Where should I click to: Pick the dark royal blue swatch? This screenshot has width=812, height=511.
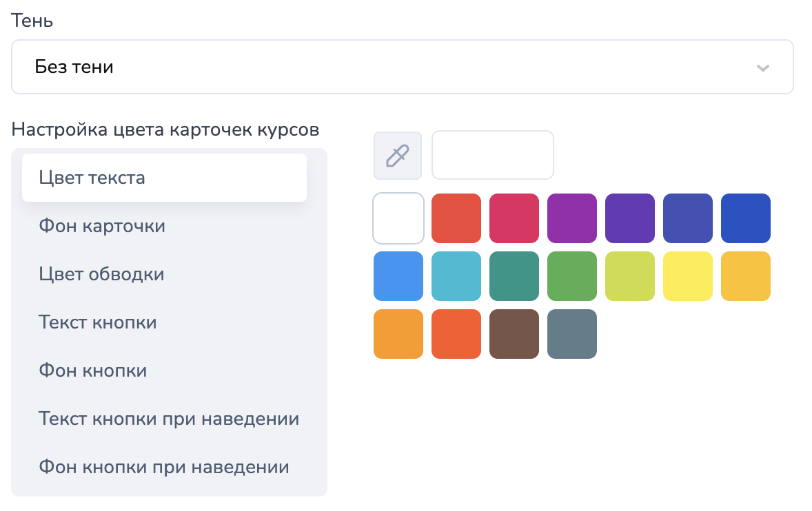746,218
